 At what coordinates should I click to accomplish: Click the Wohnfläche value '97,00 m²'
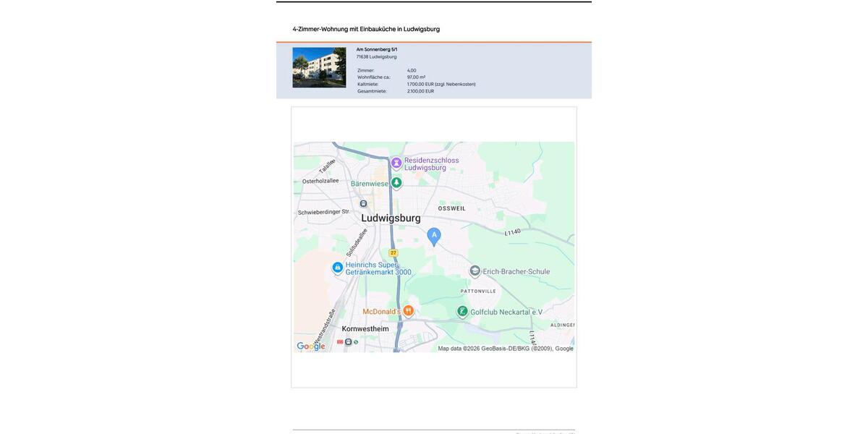click(416, 77)
